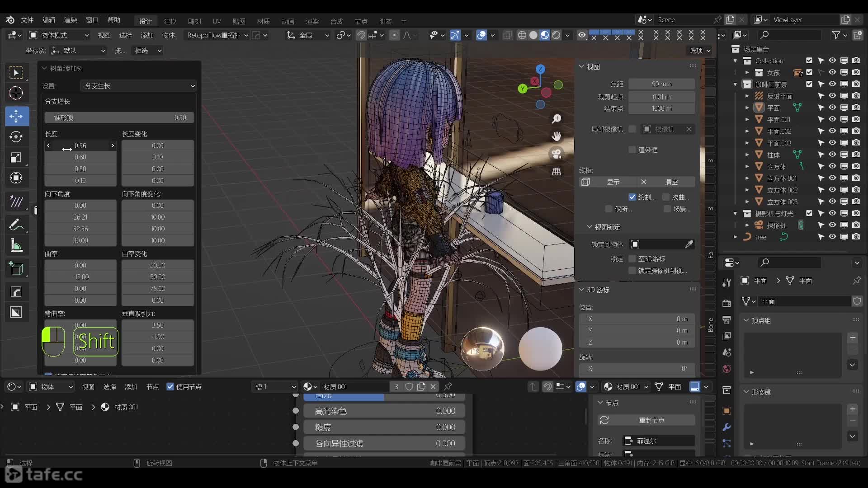Switch to the 建模 workspace tab

pyautogui.click(x=170, y=21)
